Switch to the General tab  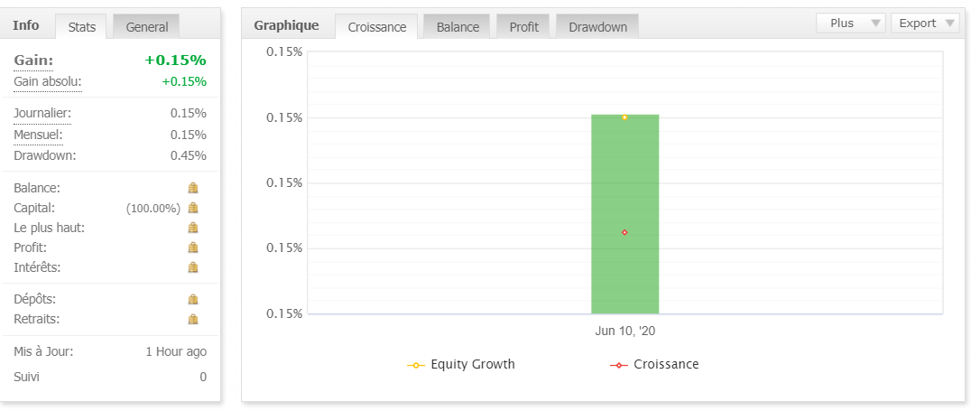click(x=146, y=27)
